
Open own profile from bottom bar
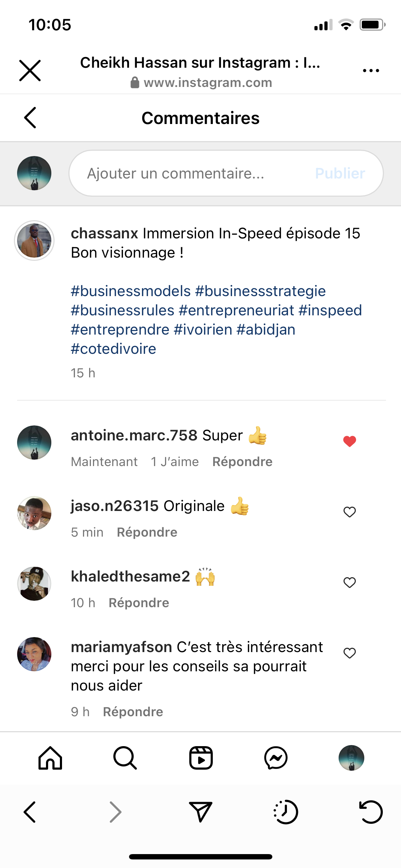[351, 758]
